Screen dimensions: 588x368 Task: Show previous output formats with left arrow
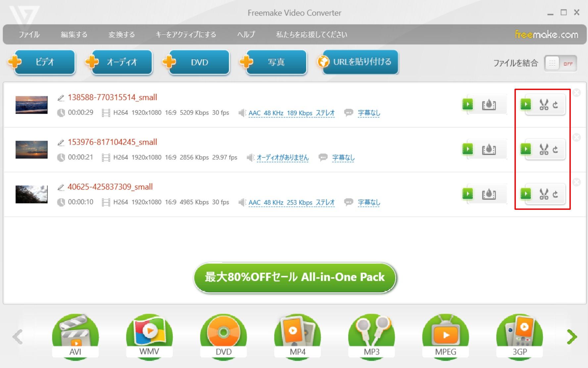tap(17, 337)
